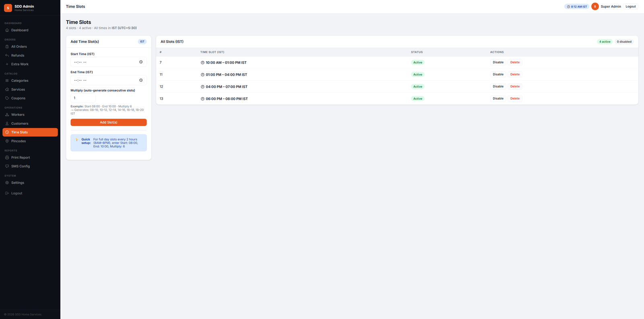
Task: Click the Categories list icon
Action: tap(7, 81)
